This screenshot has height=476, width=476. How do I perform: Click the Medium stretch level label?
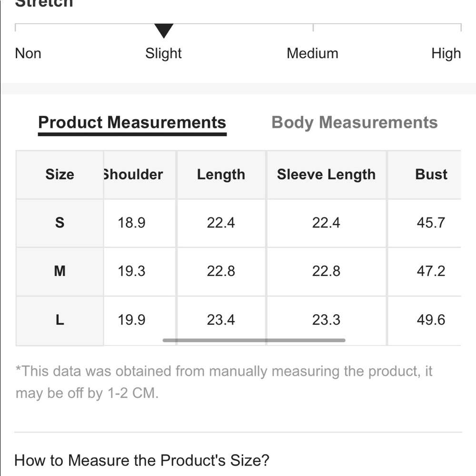312,53
